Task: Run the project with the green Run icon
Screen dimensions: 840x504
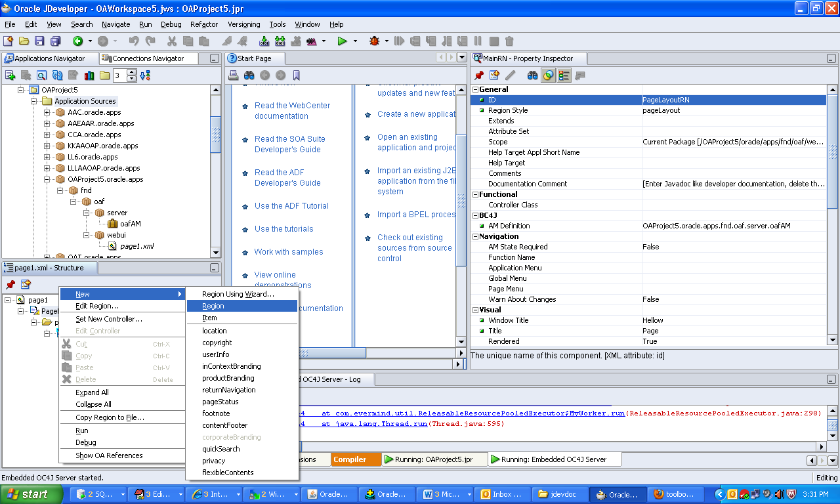Action: click(341, 40)
